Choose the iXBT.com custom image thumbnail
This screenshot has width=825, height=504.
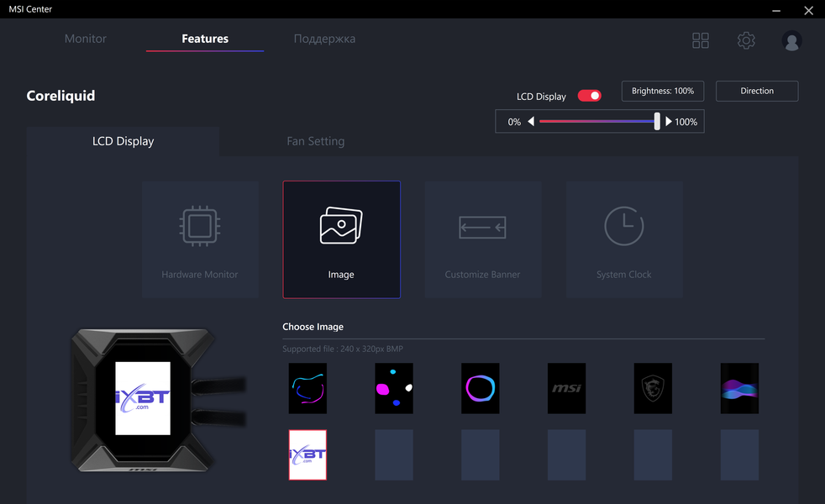[307, 455]
